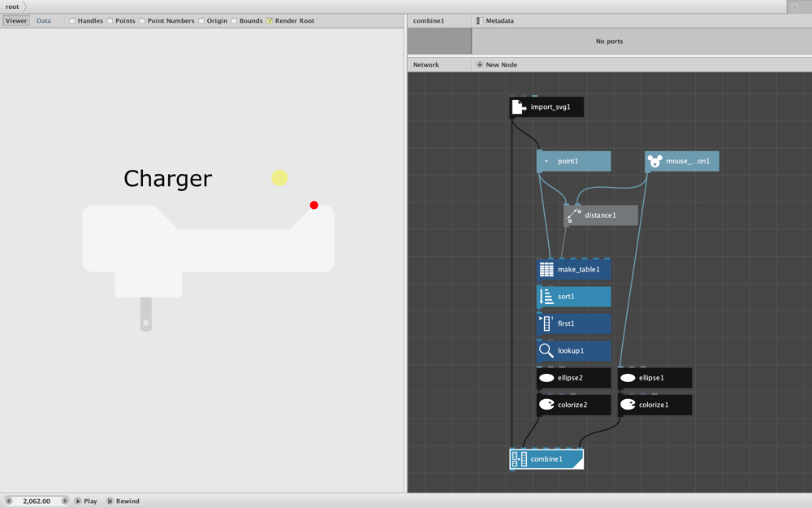Select the colorize1 node label

pos(654,405)
